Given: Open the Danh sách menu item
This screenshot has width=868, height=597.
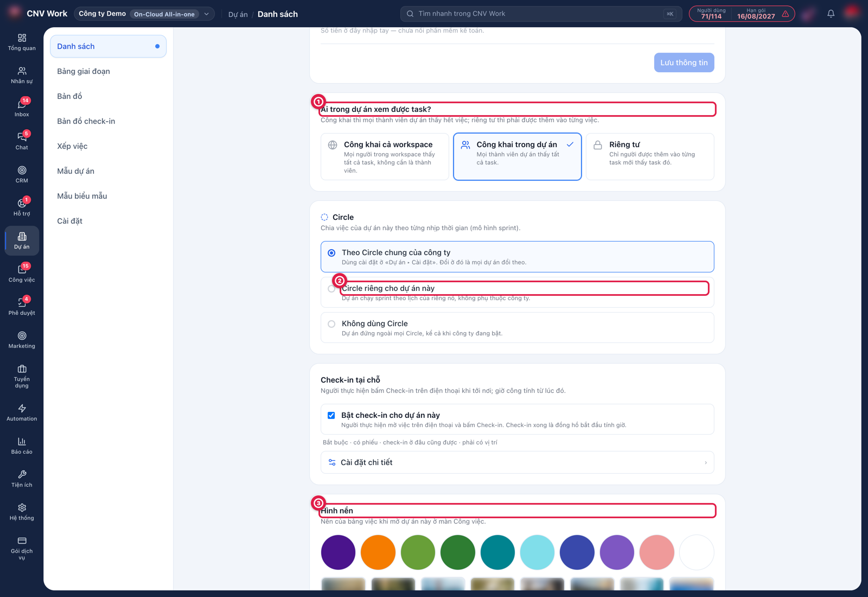Looking at the screenshot, I should pyautogui.click(x=108, y=46).
